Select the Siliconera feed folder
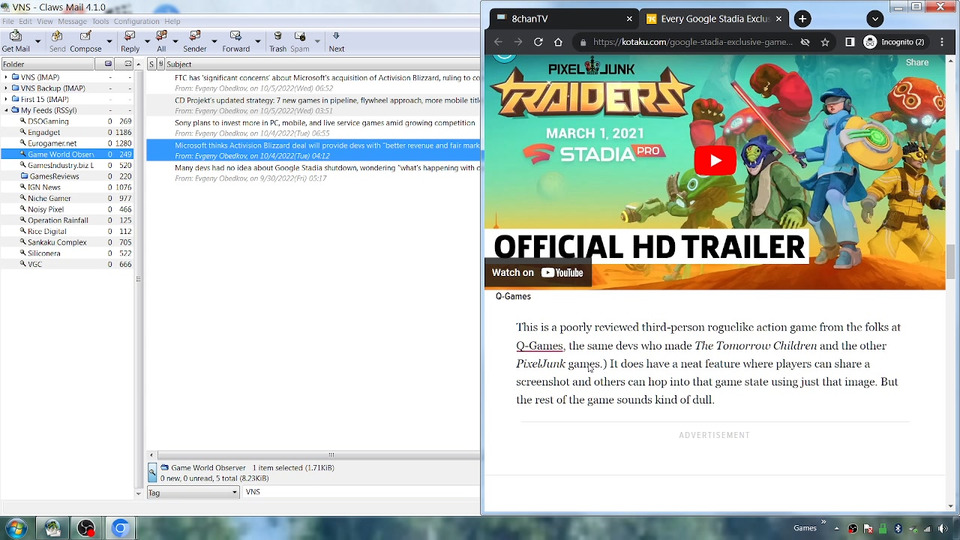Viewport: 960px width, 540px height. [x=44, y=253]
